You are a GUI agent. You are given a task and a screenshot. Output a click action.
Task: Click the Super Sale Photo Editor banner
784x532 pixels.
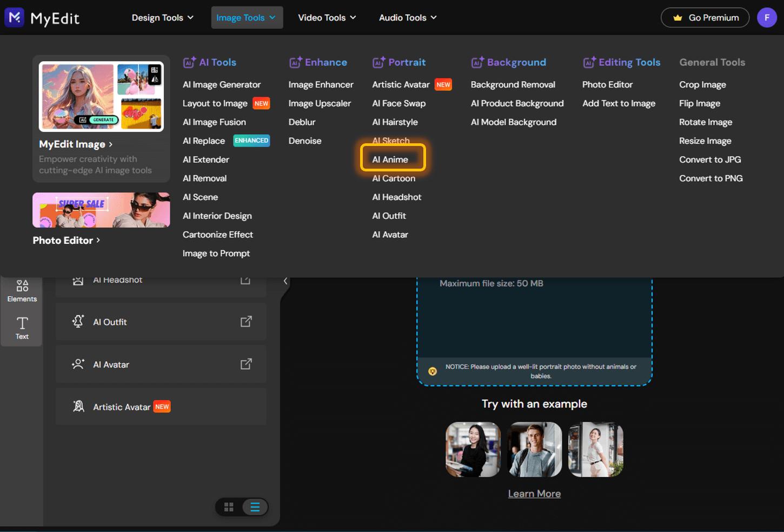pos(101,210)
